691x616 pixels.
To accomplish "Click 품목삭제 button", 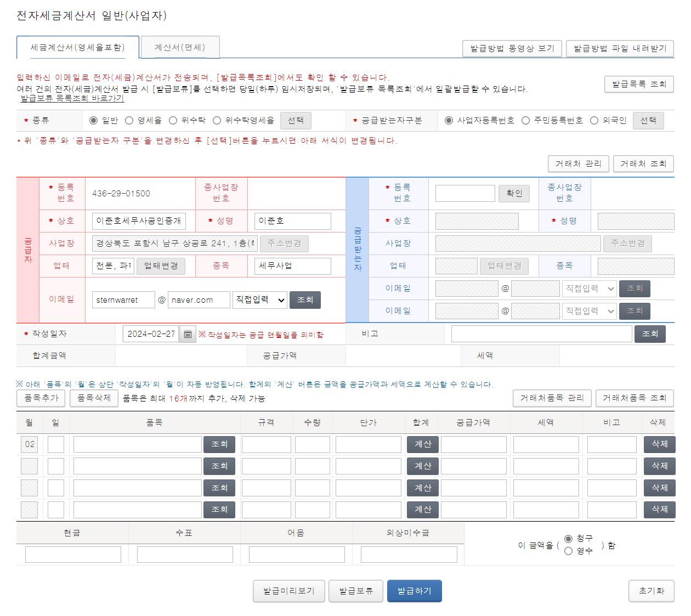I will coord(94,398).
